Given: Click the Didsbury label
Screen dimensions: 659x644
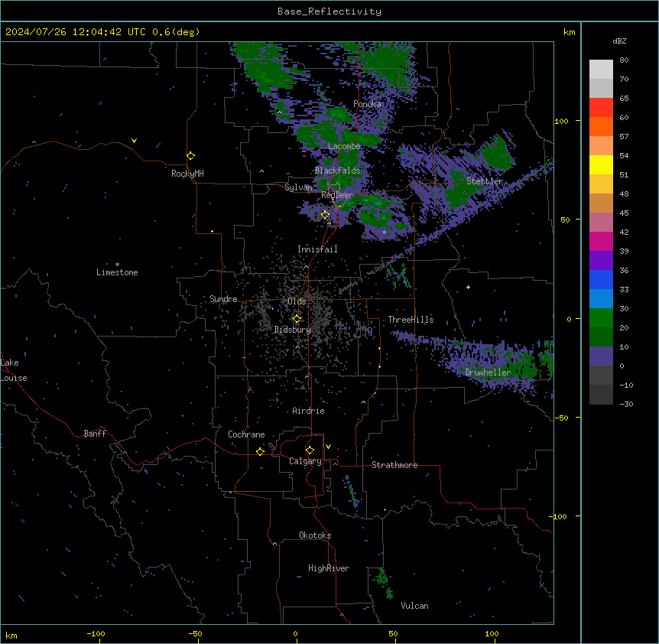Looking at the screenshot, I should (293, 330).
